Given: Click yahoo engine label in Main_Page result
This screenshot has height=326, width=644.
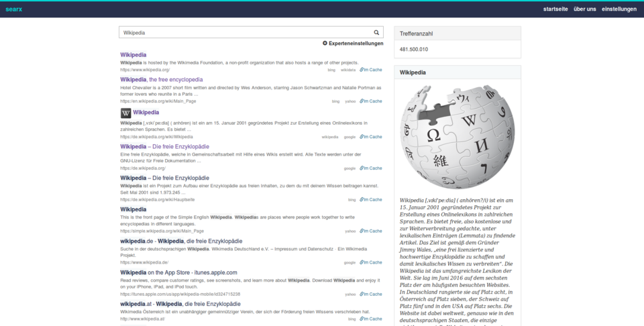Looking at the screenshot, I should [x=350, y=101].
